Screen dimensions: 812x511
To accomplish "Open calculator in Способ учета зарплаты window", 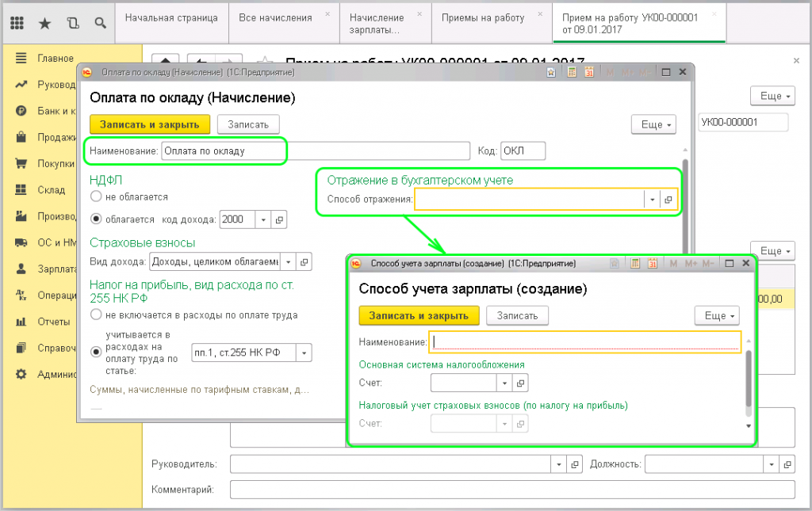I will (635, 263).
